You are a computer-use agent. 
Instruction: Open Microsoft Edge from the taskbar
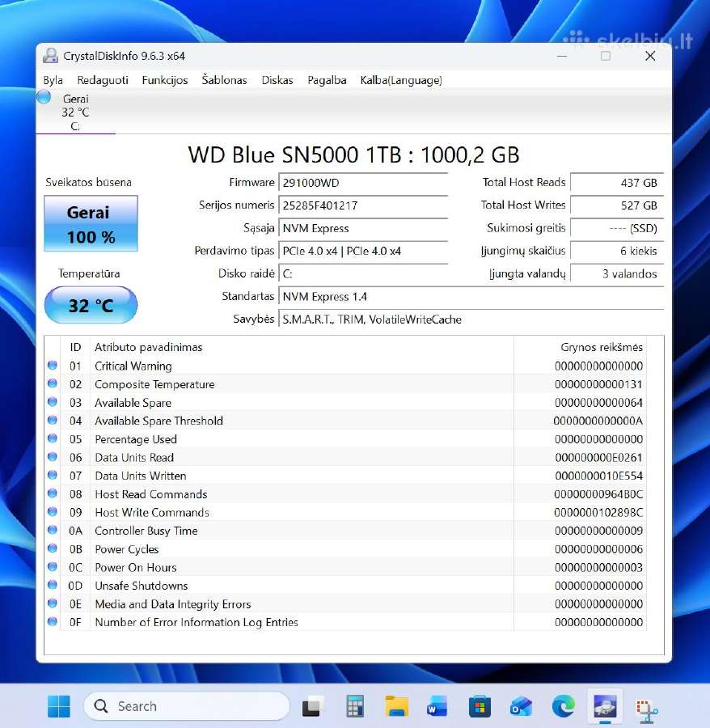pos(564,706)
